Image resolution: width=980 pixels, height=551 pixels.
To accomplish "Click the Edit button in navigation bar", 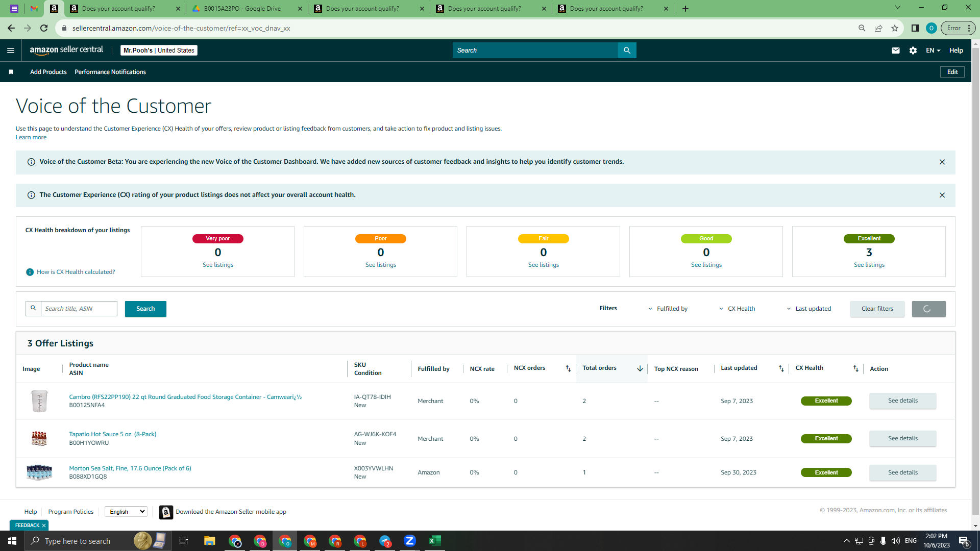I will (952, 72).
